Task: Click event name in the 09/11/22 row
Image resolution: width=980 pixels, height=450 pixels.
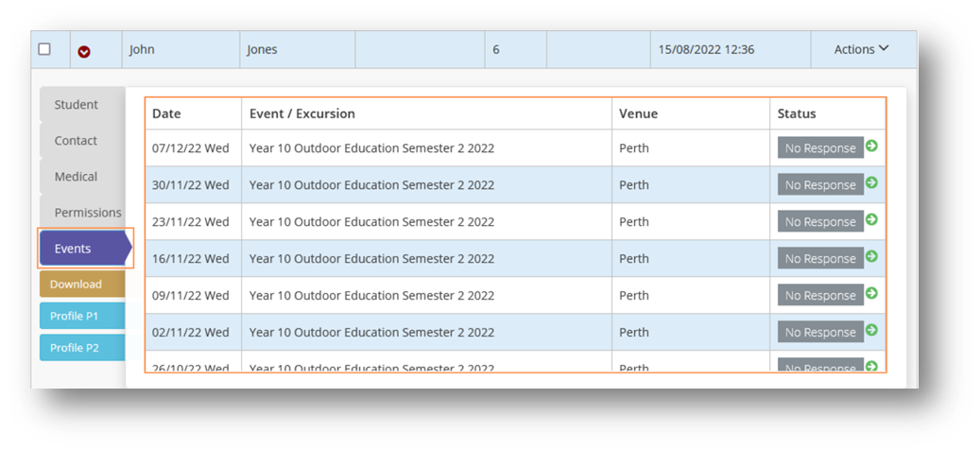Action: [371, 296]
